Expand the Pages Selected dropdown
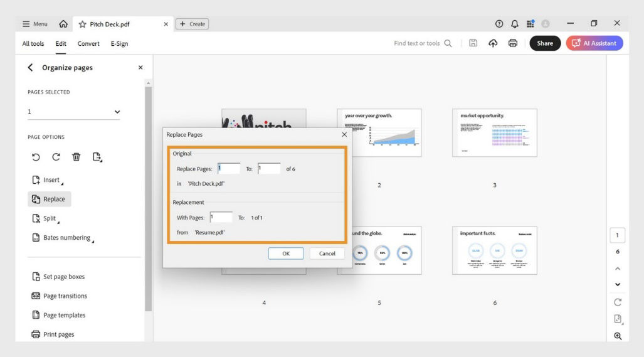The height and width of the screenshot is (357, 644). click(74, 112)
